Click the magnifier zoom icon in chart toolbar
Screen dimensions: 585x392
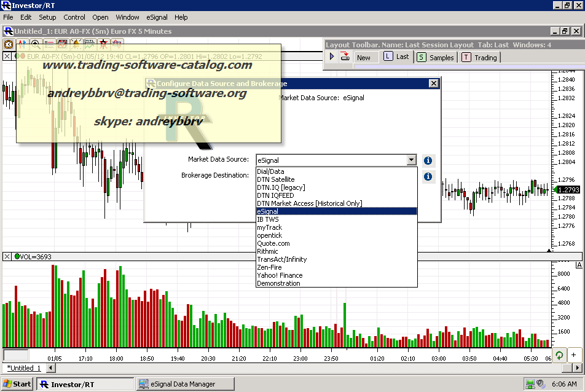point(36,44)
